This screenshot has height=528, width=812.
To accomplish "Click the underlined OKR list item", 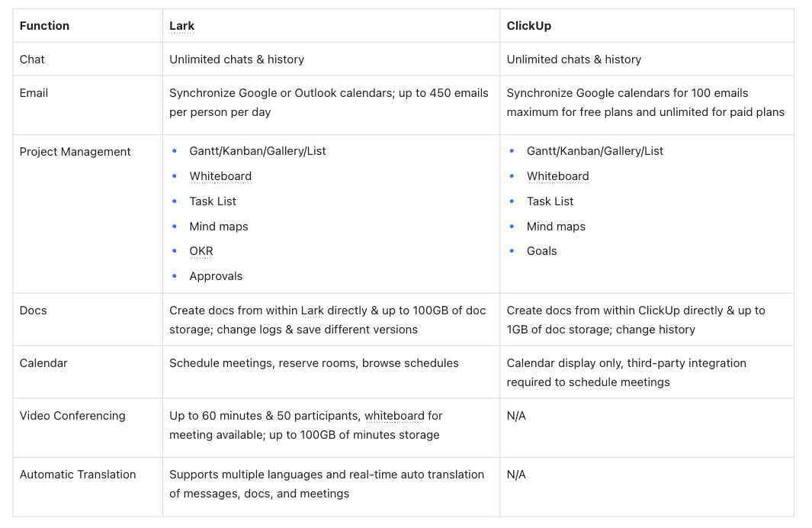I will [x=201, y=251].
